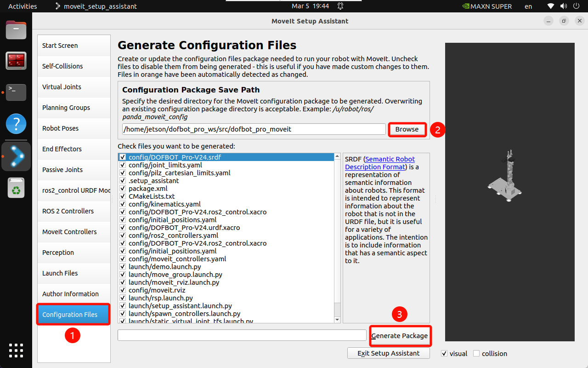The width and height of the screenshot is (588, 368).
Task: Select launch/setup_assistant.launch.py row
Action: (x=180, y=306)
